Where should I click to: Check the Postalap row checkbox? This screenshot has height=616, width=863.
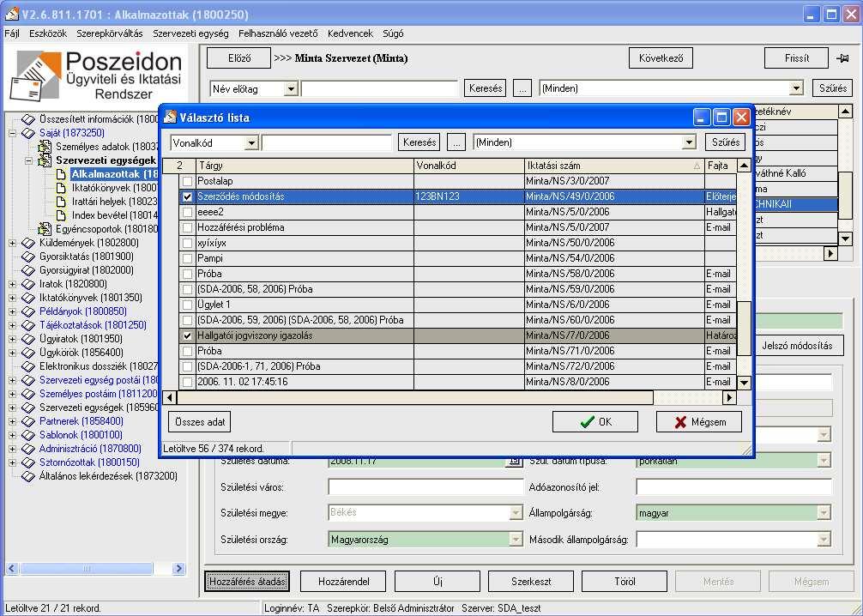188,181
